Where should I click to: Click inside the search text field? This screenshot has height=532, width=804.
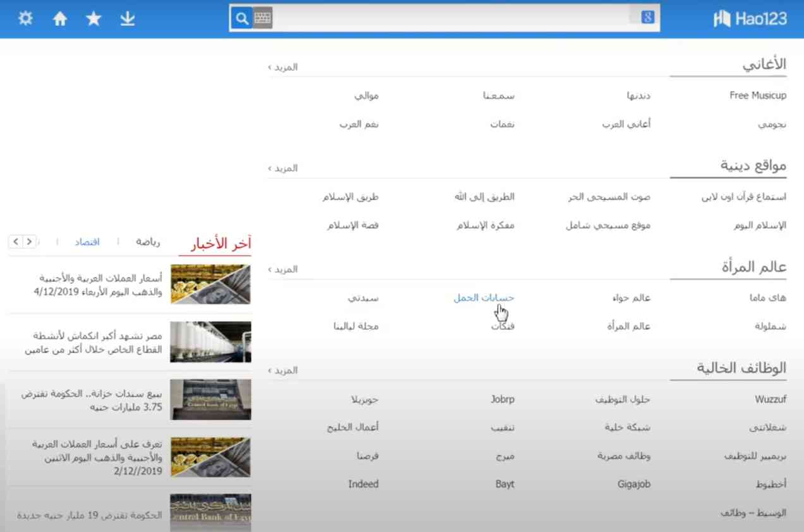click(x=450, y=18)
